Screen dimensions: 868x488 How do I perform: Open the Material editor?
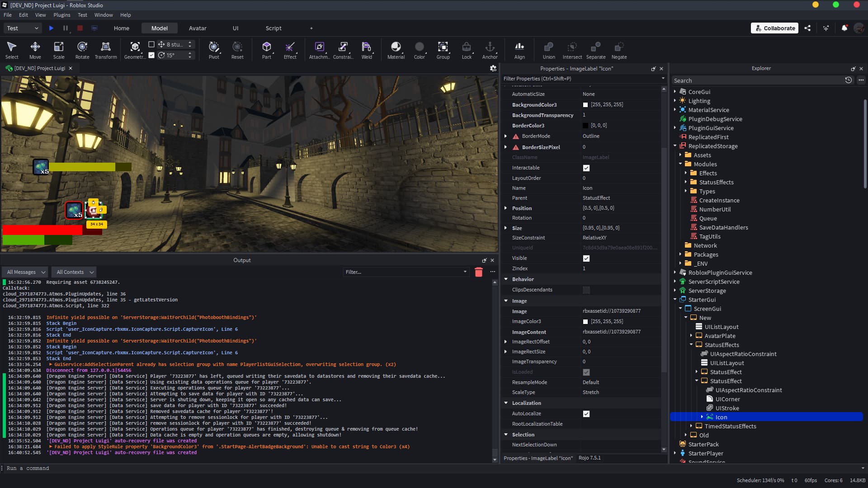coord(396,50)
